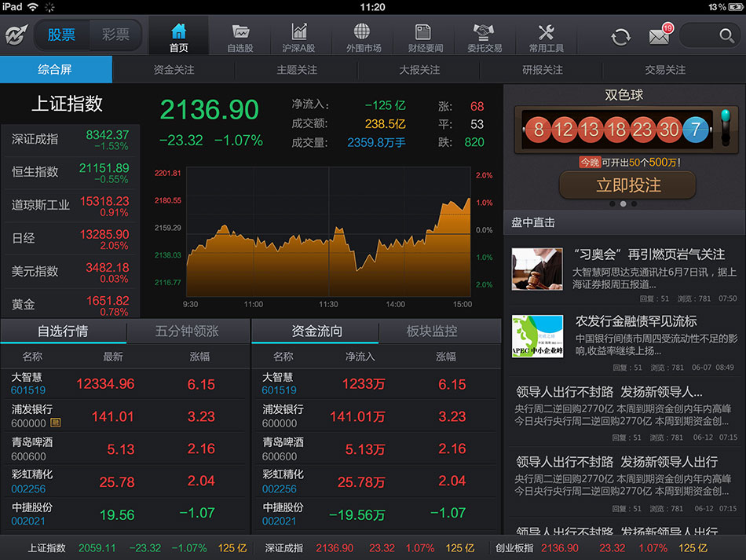Tap the refresh icon
The width and height of the screenshot is (746, 560).
(x=620, y=36)
